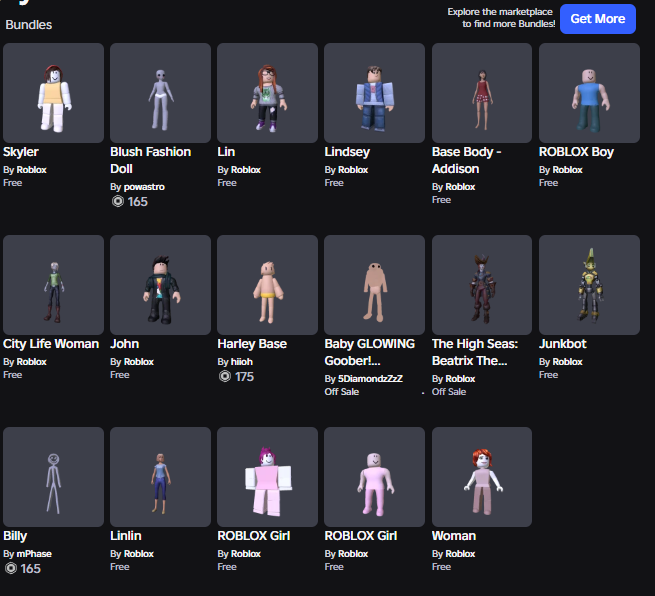Click the Blush Fashion Doll title
This screenshot has width=655, height=596.
(150, 160)
